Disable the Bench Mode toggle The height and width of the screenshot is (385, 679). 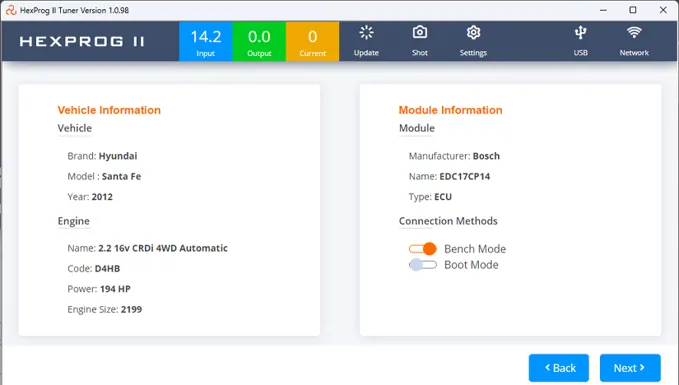pyautogui.click(x=423, y=249)
